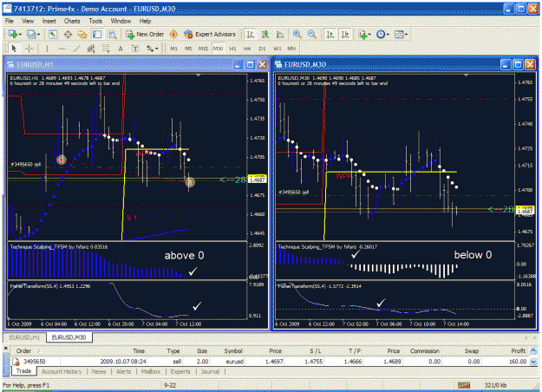
Task: Open the Data Window crosshair icon
Action: point(68,34)
